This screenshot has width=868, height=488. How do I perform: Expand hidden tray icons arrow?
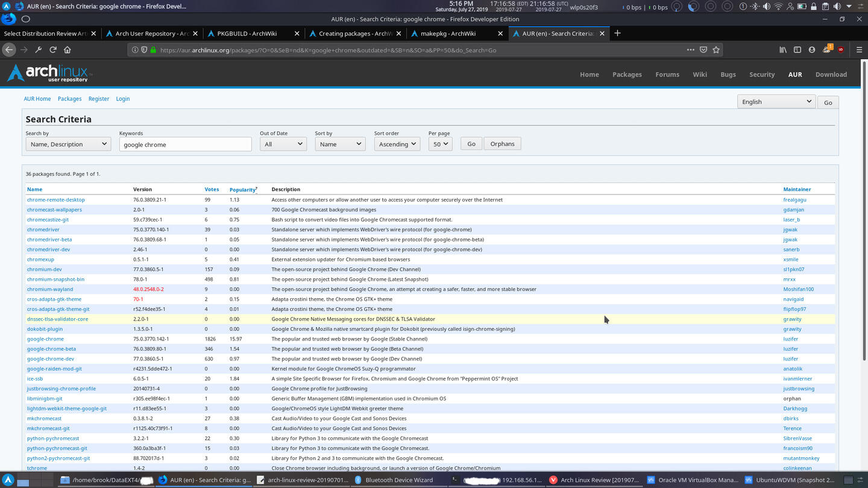[849, 7]
